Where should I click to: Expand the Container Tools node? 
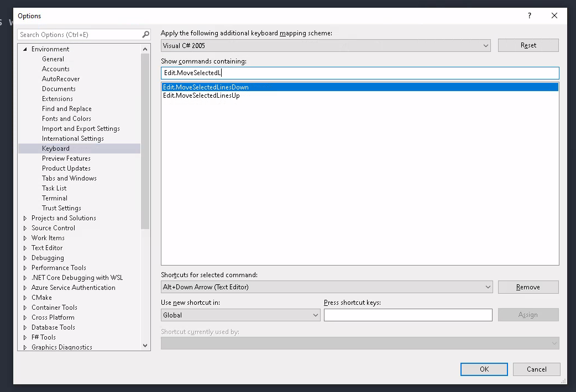(25, 307)
